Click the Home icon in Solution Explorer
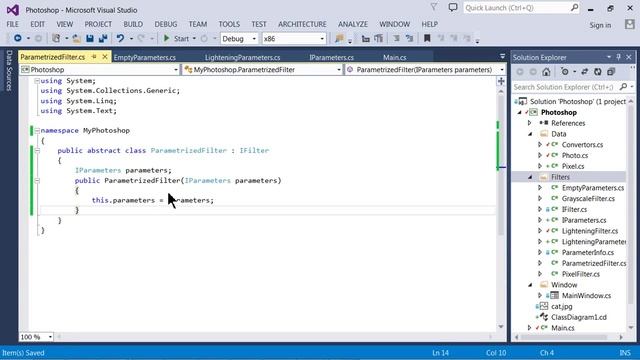 pos(546,72)
